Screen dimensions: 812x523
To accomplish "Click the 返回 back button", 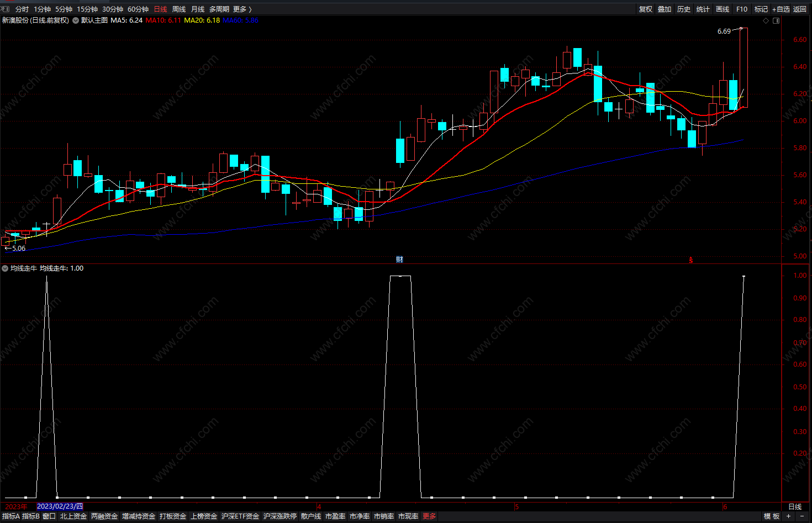I will (x=800, y=9).
